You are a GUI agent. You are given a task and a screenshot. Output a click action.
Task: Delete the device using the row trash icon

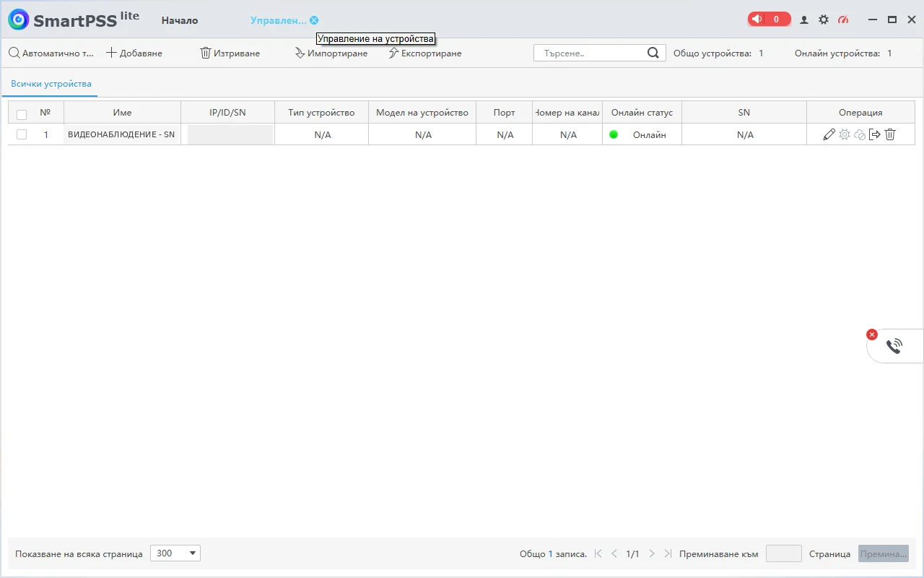click(890, 134)
